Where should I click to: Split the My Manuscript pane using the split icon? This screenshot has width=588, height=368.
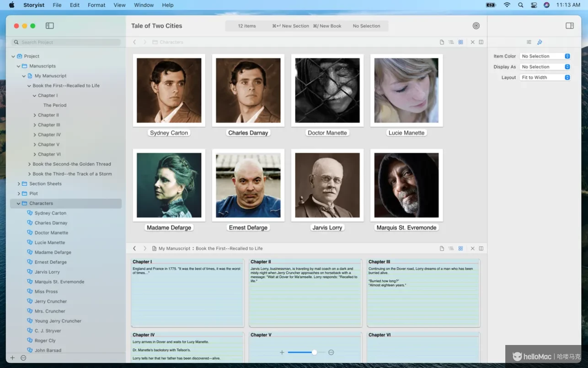pyautogui.click(x=481, y=248)
